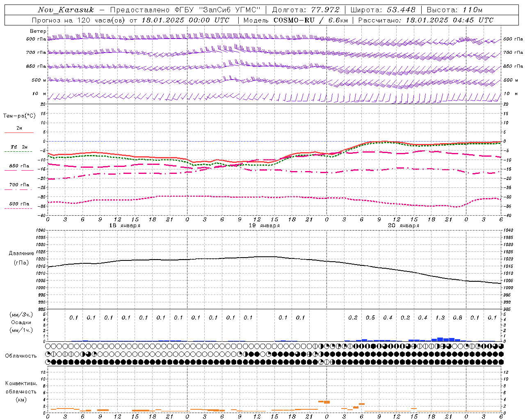Click the '(мм/1ч.)' unit label

pos(21,330)
